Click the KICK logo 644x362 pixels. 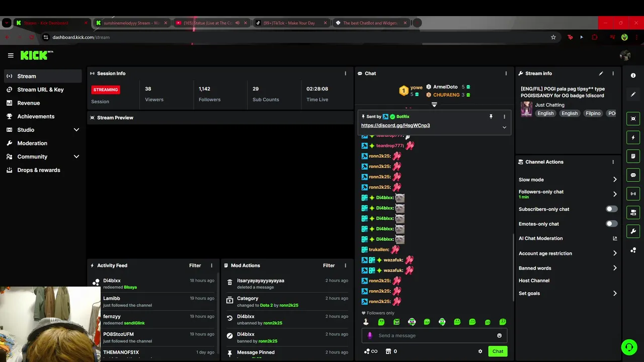pos(36,55)
